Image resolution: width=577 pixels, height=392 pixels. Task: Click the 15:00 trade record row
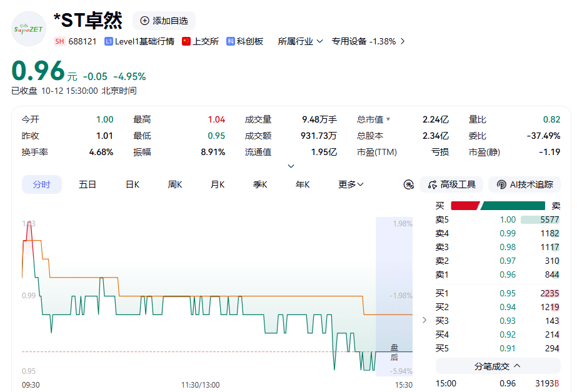[498, 383]
